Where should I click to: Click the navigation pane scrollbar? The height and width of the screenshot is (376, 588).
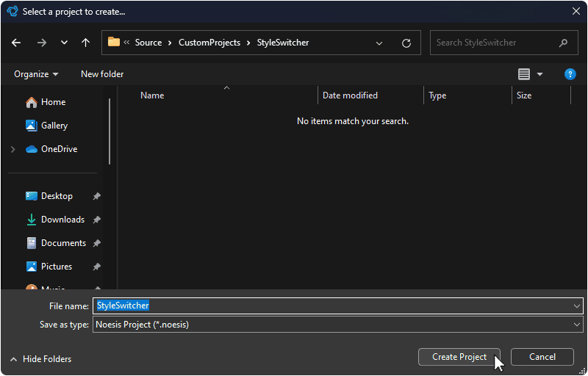tap(110, 131)
